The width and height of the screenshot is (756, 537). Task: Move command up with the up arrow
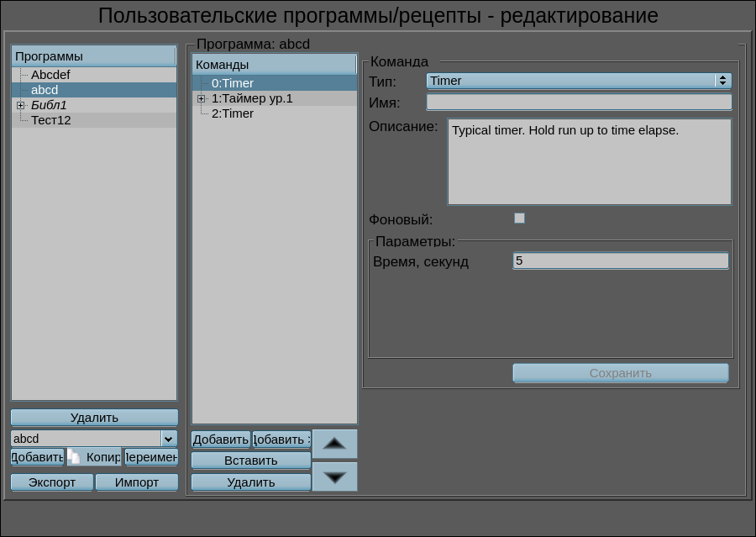(x=334, y=444)
